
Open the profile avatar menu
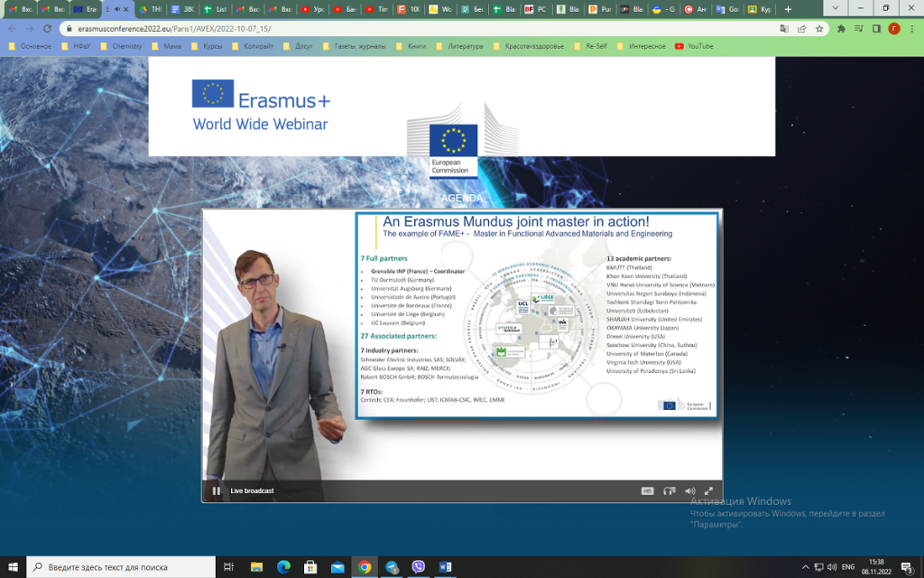pos(894,28)
